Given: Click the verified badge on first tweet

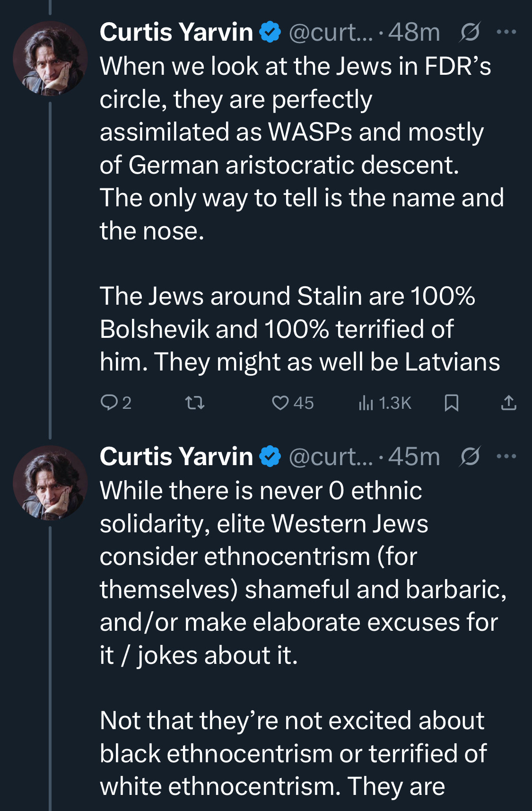Looking at the screenshot, I should pyautogui.click(x=271, y=32).
